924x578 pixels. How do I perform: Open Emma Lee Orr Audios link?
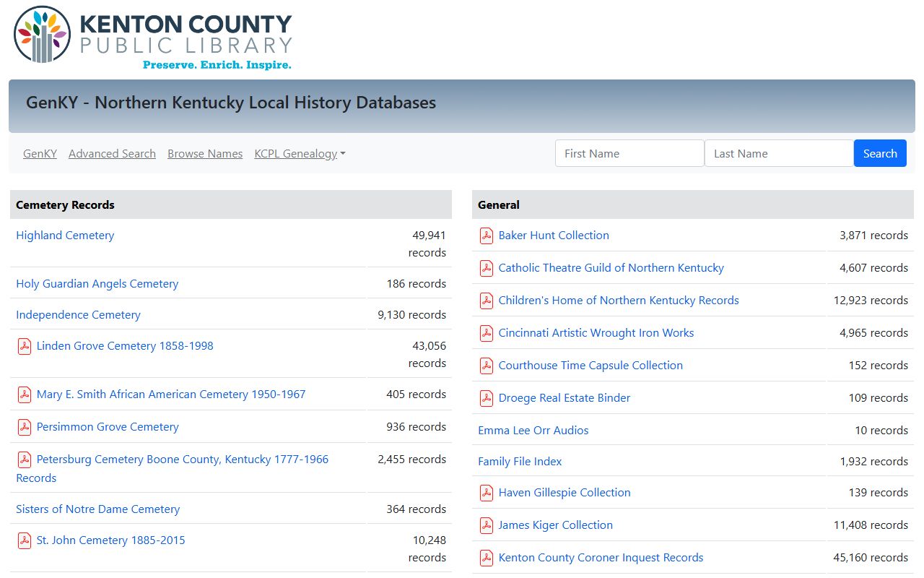[533, 431]
